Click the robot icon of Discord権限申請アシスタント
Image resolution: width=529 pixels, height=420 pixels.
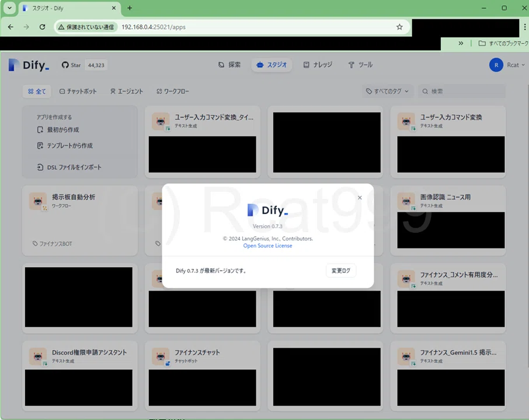(x=38, y=356)
